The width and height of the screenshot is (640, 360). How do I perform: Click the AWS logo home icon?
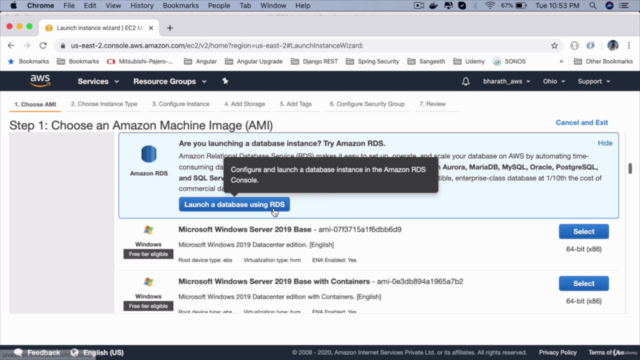40,81
